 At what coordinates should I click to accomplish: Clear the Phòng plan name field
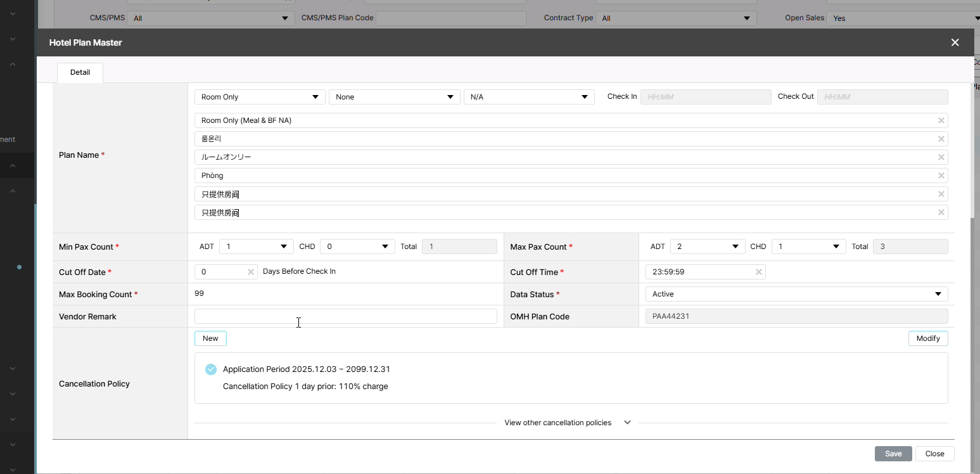[941, 176]
